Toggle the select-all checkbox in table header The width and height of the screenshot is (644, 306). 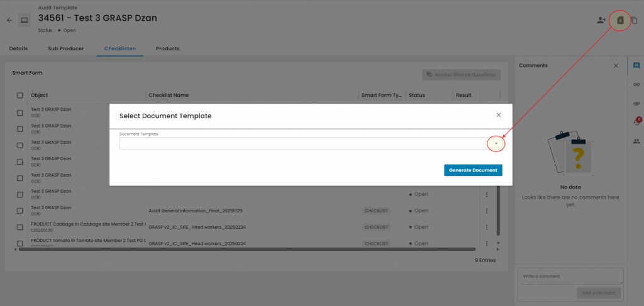[19, 96]
